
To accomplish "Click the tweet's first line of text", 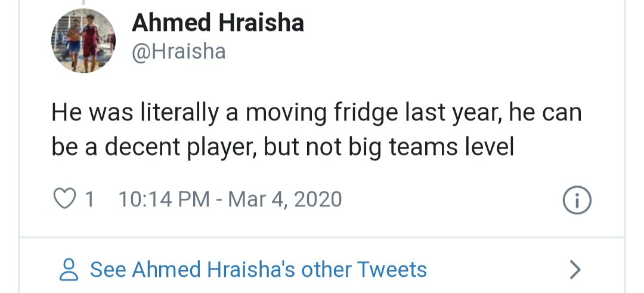I will pyautogui.click(x=316, y=113).
